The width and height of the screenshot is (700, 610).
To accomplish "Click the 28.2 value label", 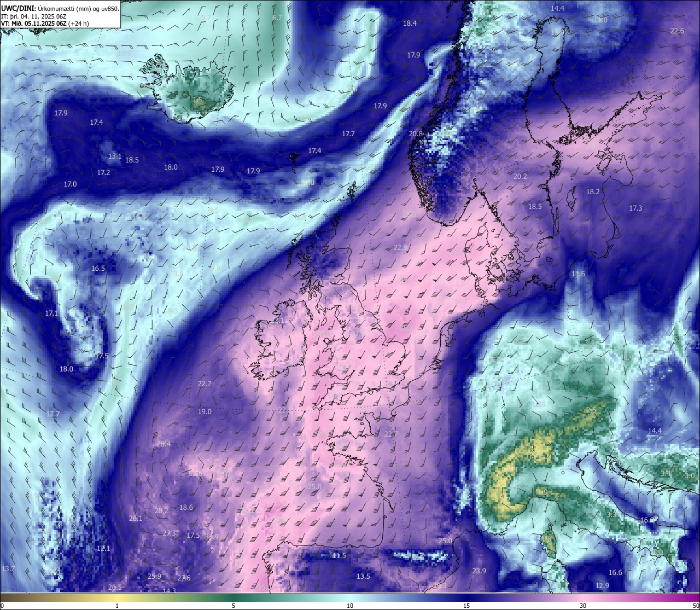I will point(162,510).
